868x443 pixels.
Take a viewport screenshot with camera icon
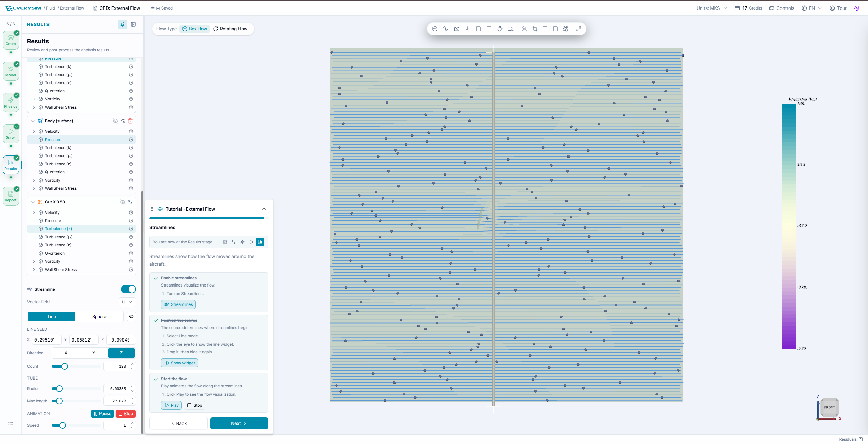point(457,29)
